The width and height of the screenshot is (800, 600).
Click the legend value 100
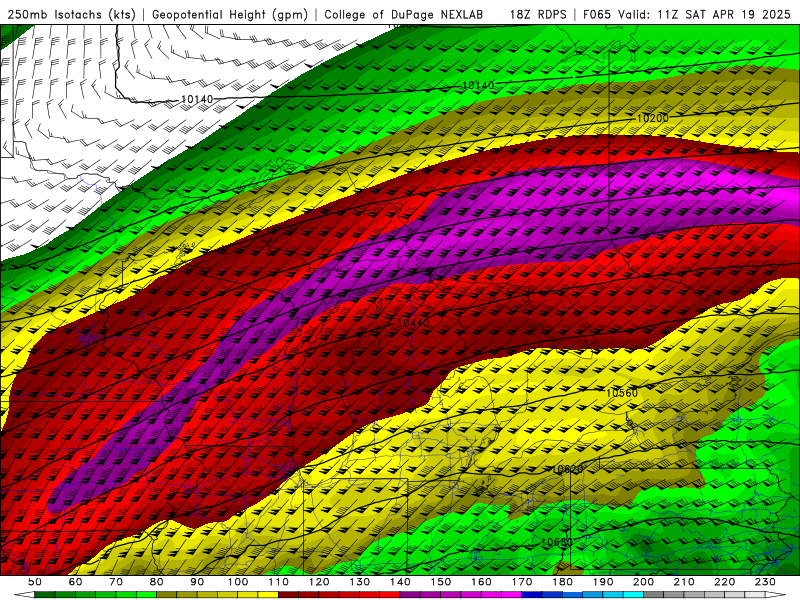[237, 582]
